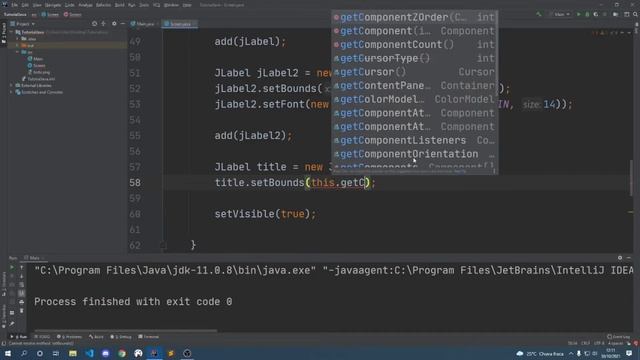Clear console with trash icon

[x=22, y=311]
